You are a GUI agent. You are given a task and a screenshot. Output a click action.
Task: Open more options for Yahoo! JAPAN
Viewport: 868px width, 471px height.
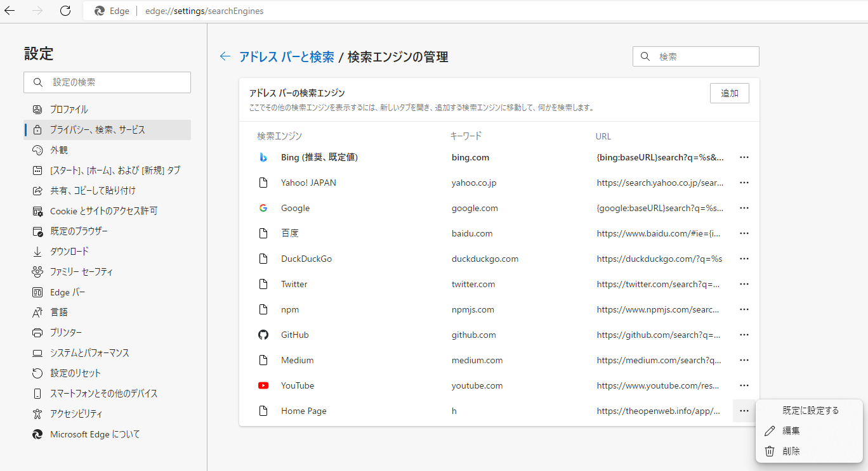[744, 183]
